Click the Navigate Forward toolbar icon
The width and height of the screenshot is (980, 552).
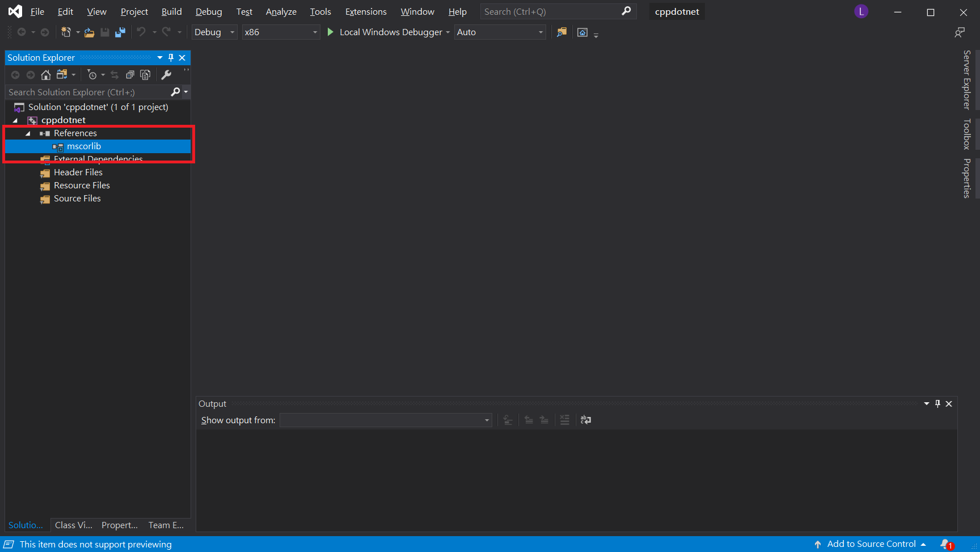click(45, 32)
